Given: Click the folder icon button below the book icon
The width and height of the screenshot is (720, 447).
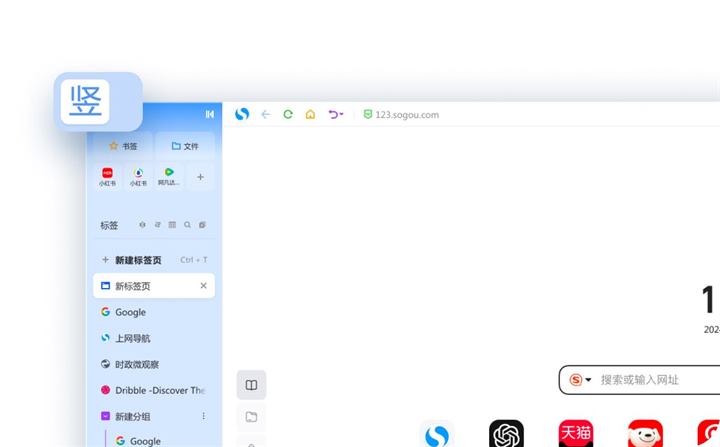Looking at the screenshot, I should pyautogui.click(x=251, y=417).
